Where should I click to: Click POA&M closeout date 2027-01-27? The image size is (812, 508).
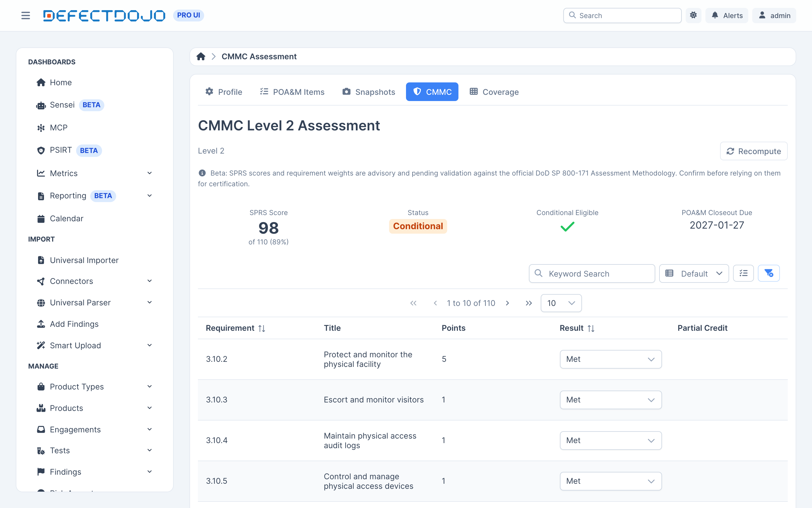717,225
